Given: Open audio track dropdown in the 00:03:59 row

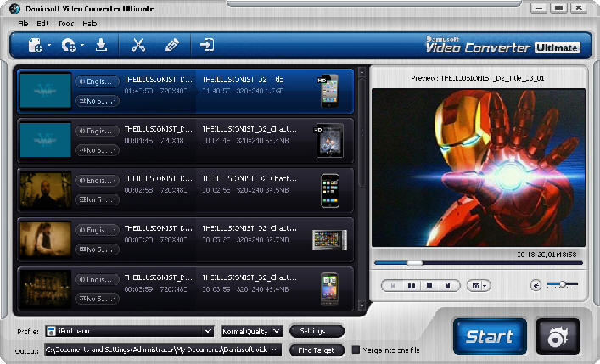Looking at the screenshot, I should tap(97, 279).
